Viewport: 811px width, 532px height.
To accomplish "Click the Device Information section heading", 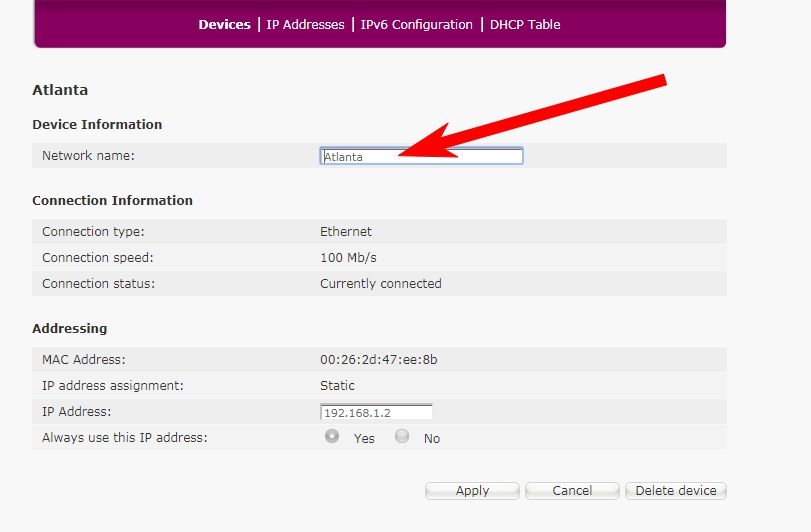I will [97, 124].
